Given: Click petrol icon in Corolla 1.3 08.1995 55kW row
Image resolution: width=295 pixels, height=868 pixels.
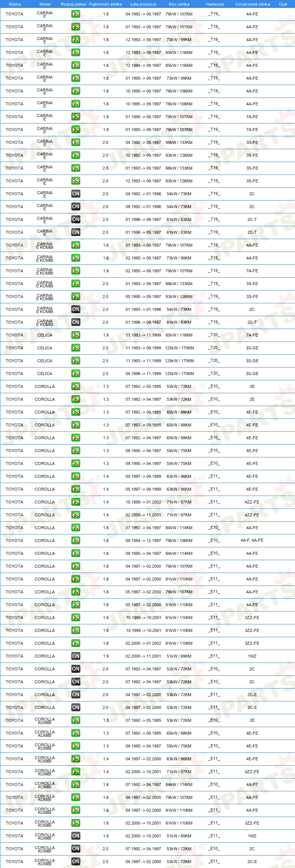Looking at the screenshot, I should coord(75,451).
